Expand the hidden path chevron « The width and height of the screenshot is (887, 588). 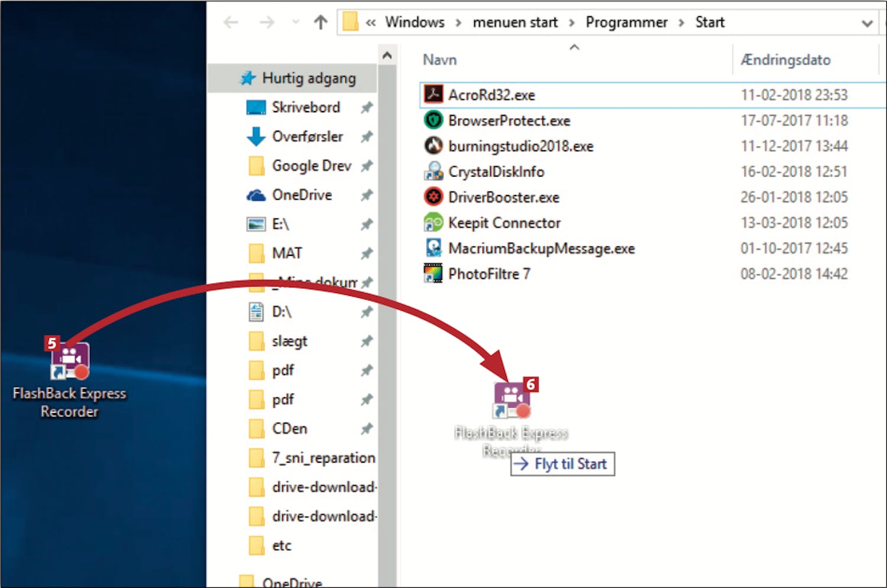(371, 23)
